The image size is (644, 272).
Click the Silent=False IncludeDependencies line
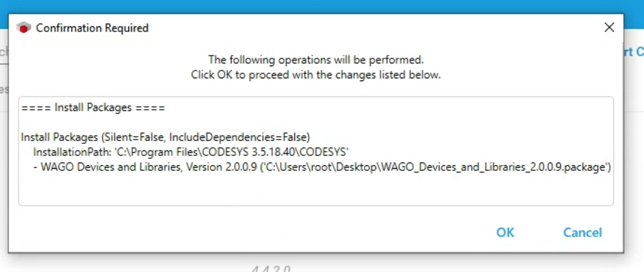pos(165,137)
